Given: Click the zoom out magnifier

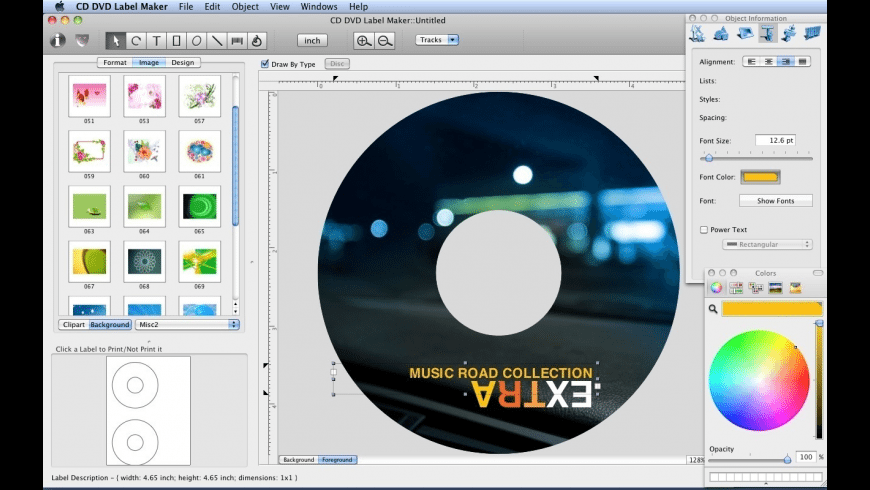Looking at the screenshot, I should (x=384, y=41).
